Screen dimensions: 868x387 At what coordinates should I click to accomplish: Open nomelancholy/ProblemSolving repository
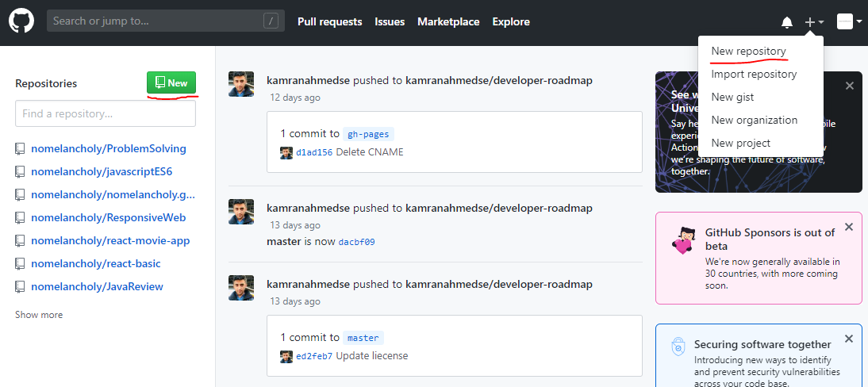click(109, 148)
